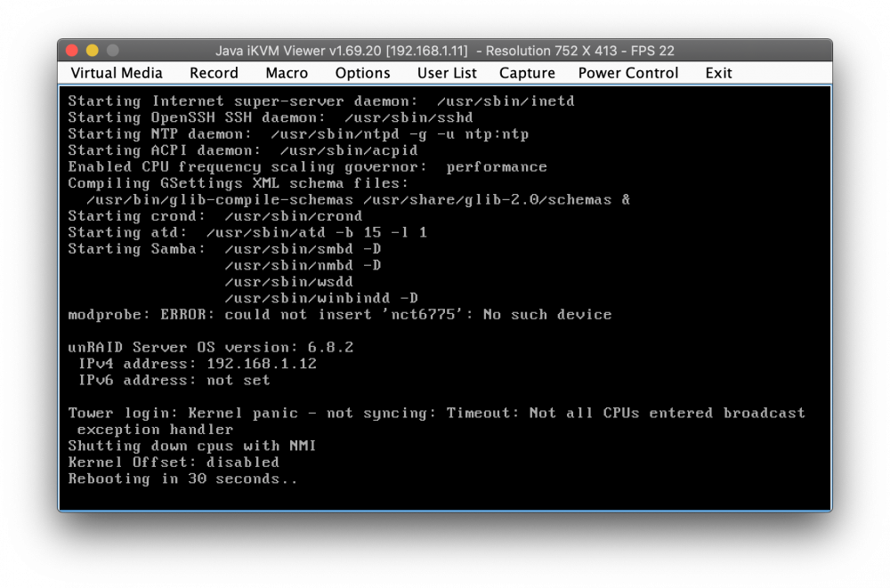The width and height of the screenshot is (890, 588).
Task: Click the 'Starting Internet super-server daemon' line
Action: [321, 101]
